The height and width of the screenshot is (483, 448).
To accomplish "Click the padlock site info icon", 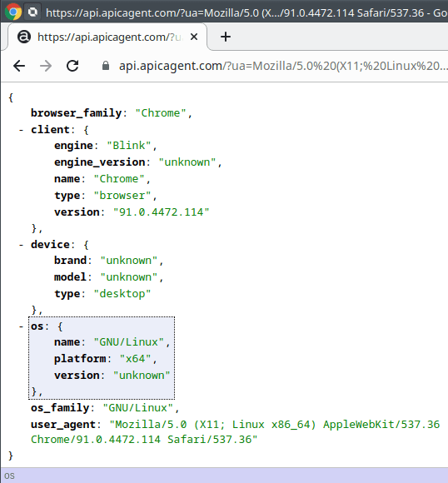I will point(106,66).
